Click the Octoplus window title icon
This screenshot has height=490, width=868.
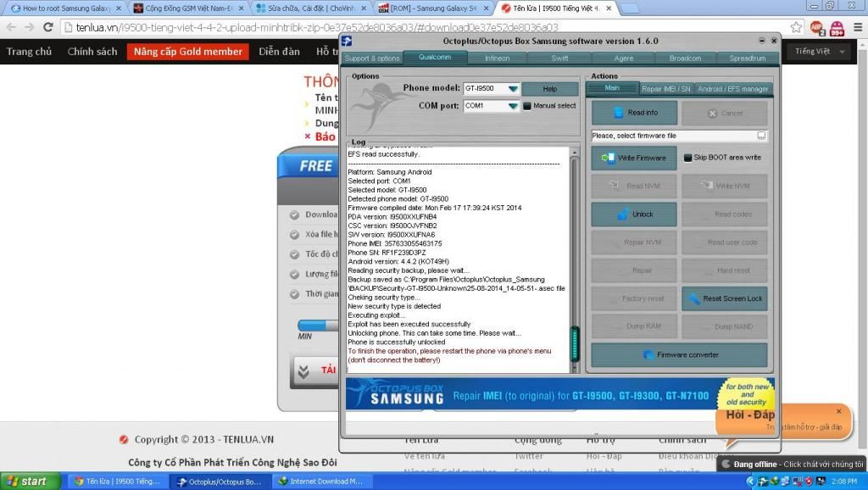coord(347,41)
